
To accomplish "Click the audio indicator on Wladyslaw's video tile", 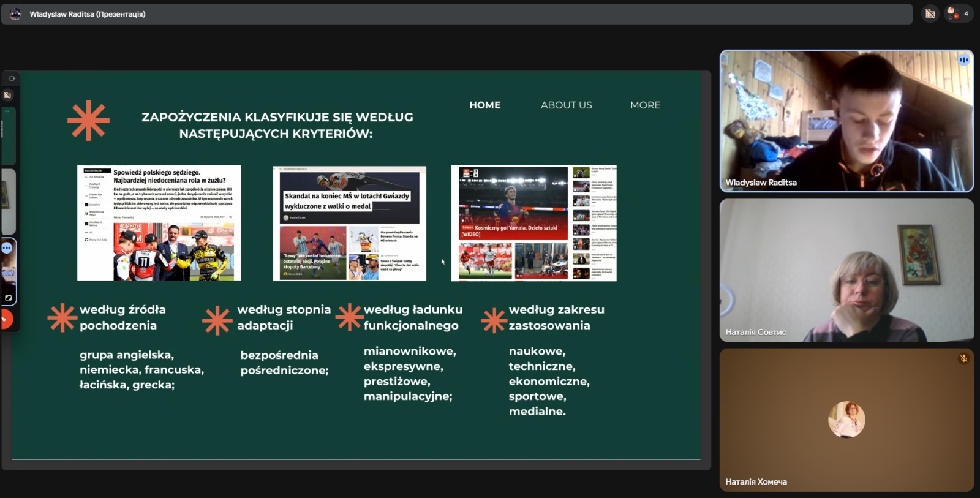I will pos(963,59).
